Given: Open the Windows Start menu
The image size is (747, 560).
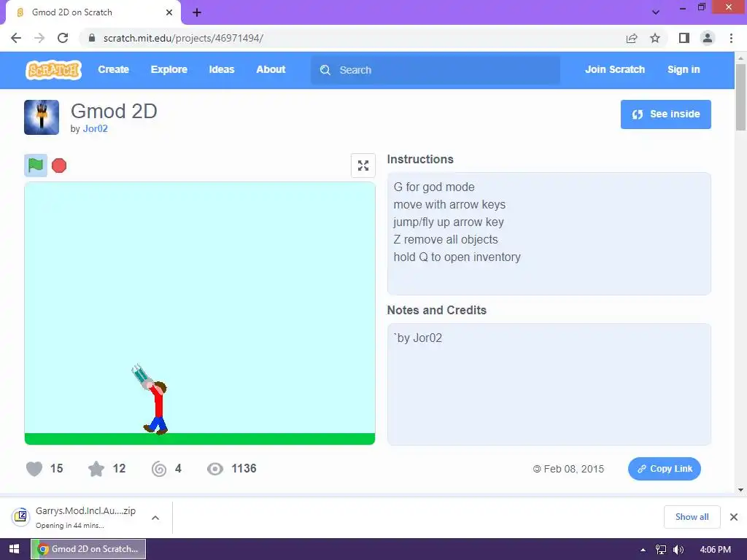Looking at the screenshot, I should [x=15, y=549].
